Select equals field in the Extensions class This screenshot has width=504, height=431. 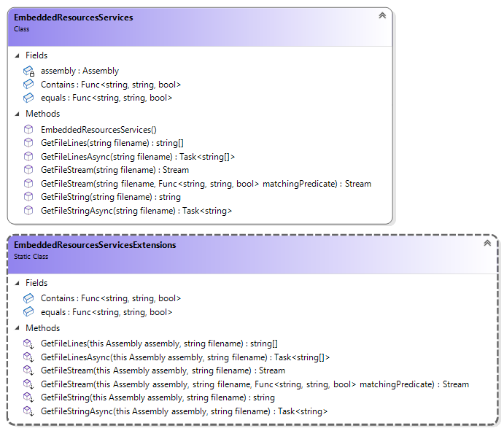point(106,311)
